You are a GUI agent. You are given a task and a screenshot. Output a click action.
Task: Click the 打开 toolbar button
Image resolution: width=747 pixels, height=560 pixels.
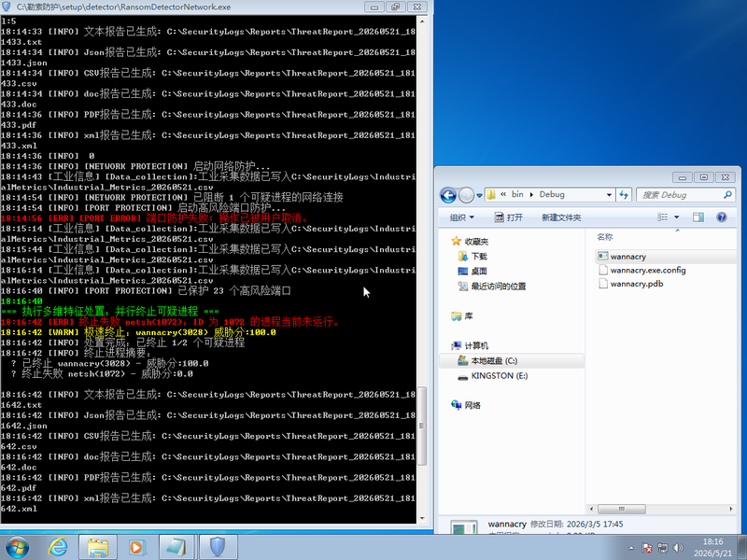coord(508,217)
